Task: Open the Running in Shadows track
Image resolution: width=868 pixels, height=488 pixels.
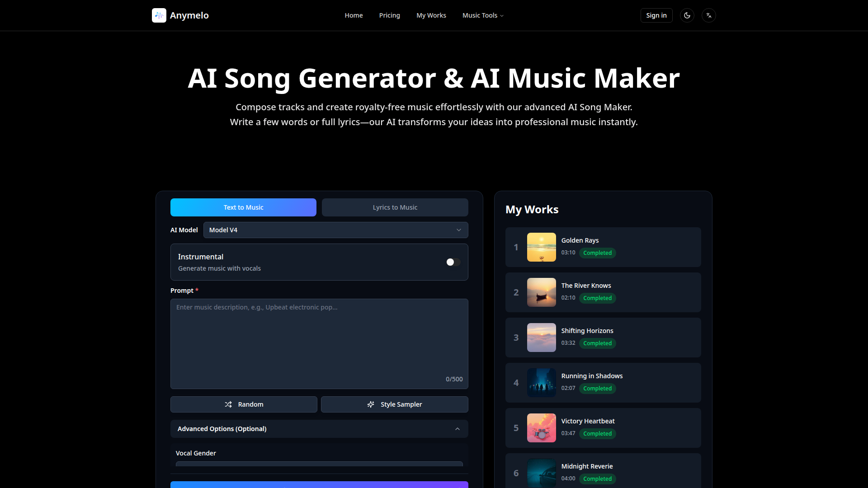Action: tap(592, 376)
